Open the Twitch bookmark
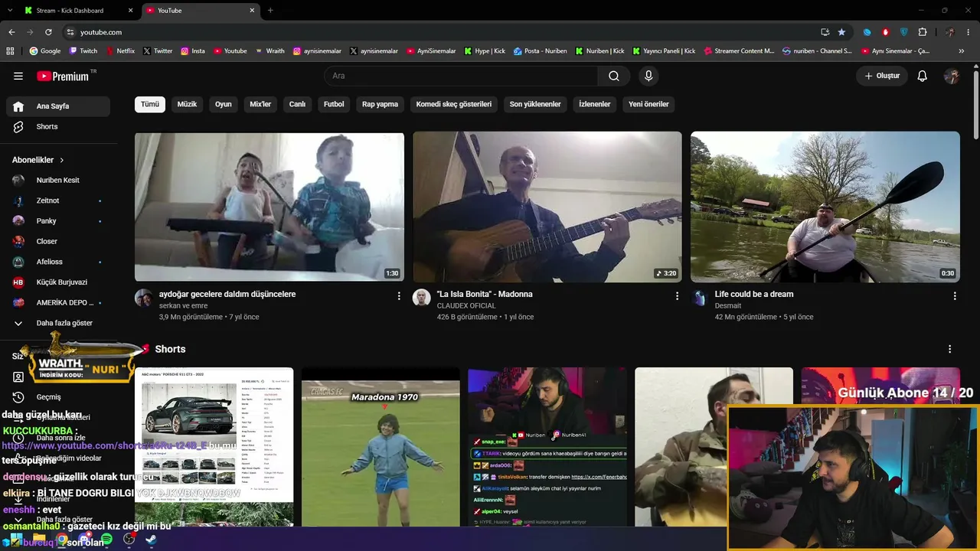This screenshot has width=980, height=551. [x=83, y=51]
